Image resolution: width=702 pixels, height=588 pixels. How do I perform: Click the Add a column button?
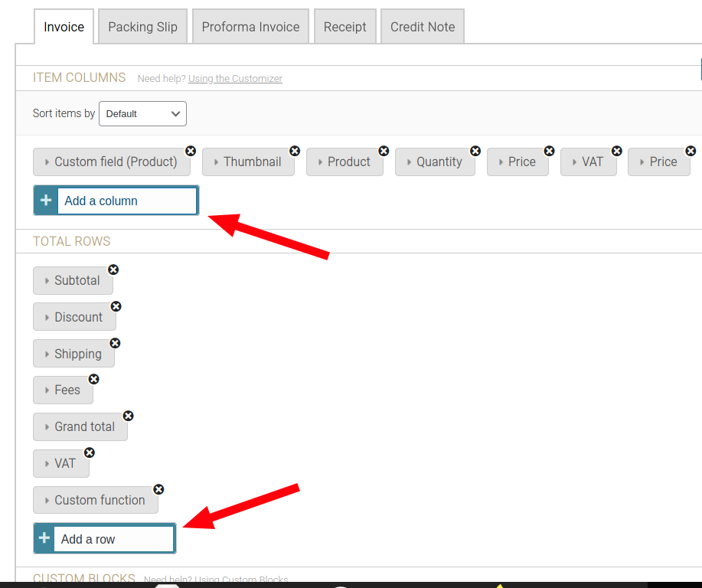[116, 200]
